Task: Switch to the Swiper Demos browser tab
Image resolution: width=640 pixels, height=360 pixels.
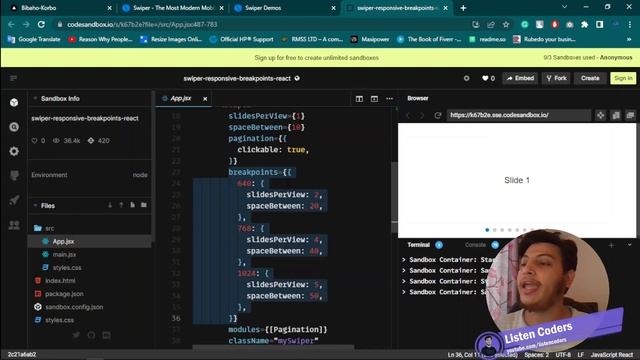Action: point(284,8)
